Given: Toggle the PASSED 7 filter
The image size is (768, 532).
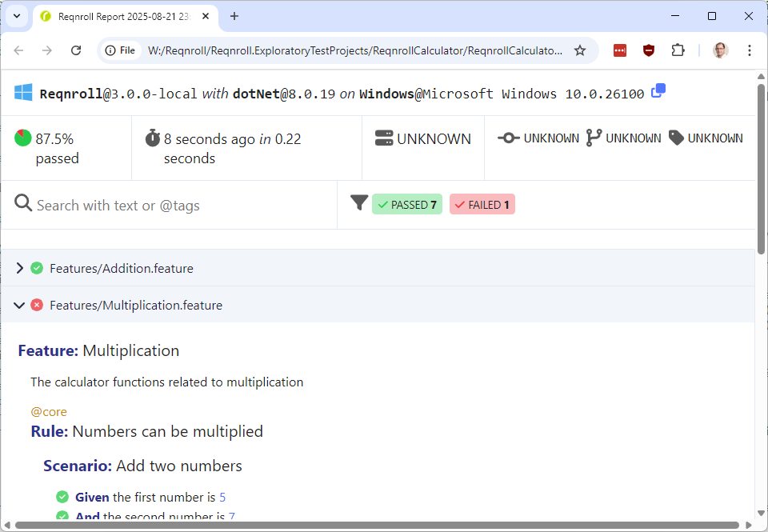Looking at the screenshot, I should [x=407, y=204].
